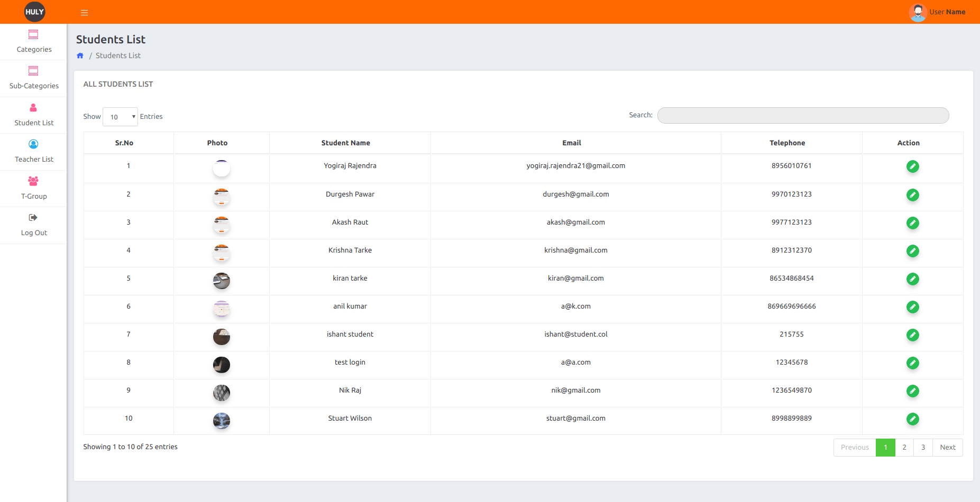Expand the Show entries dropdown

coord(120,117)
